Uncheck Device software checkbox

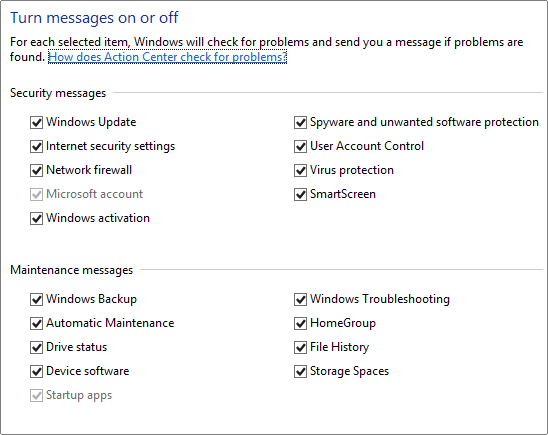point(36,371)
